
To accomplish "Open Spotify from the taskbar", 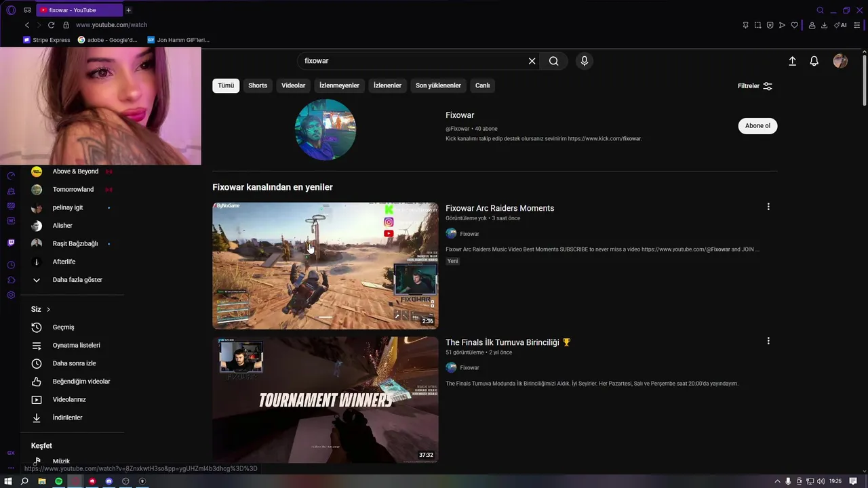I will (58, 481).
